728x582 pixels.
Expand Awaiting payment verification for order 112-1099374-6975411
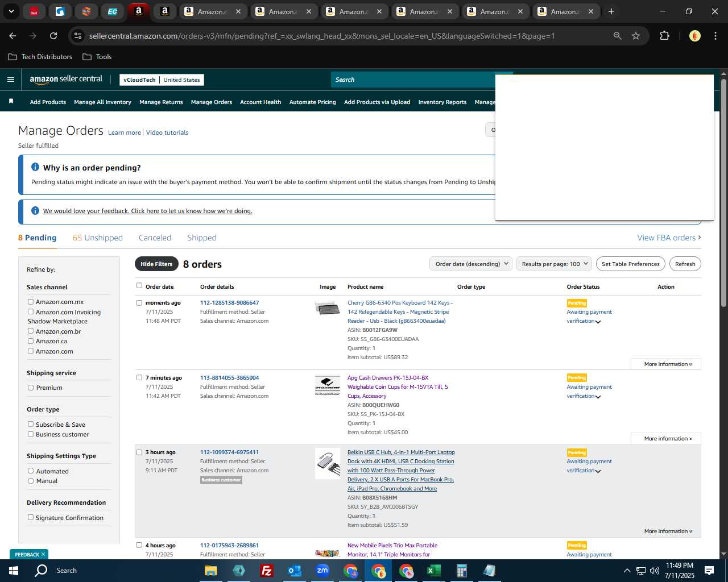[598, 471]
